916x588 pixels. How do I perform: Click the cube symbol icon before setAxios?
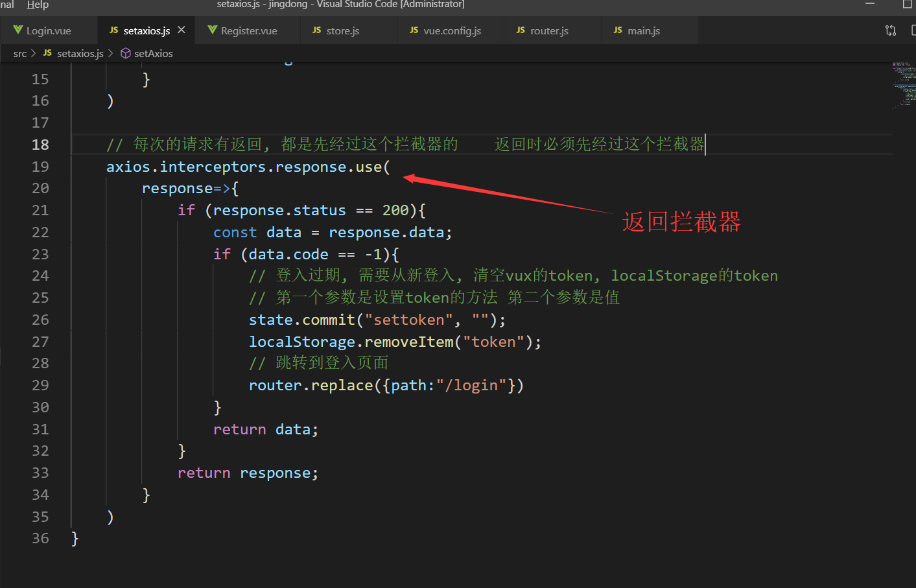tap(126, 53)
